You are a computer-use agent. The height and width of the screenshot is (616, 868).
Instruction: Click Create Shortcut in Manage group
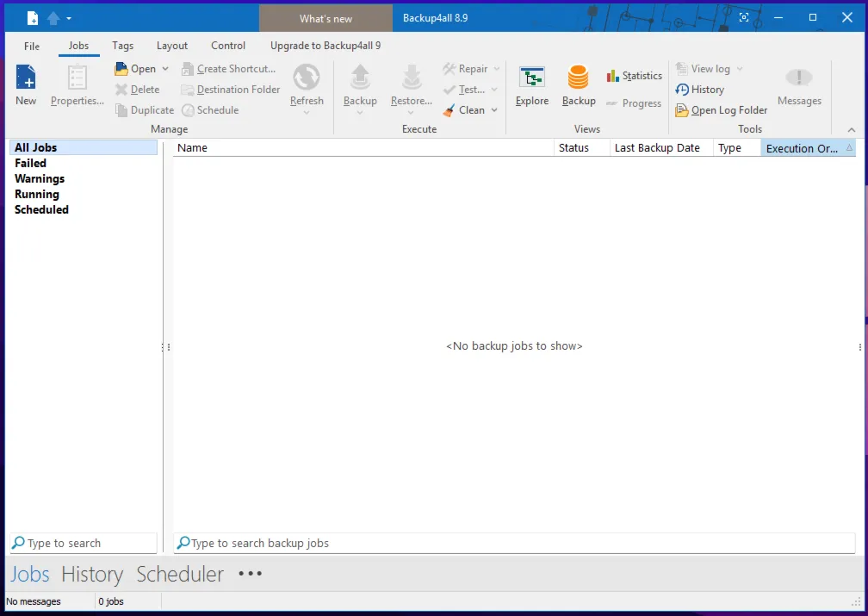click(229, 69)
